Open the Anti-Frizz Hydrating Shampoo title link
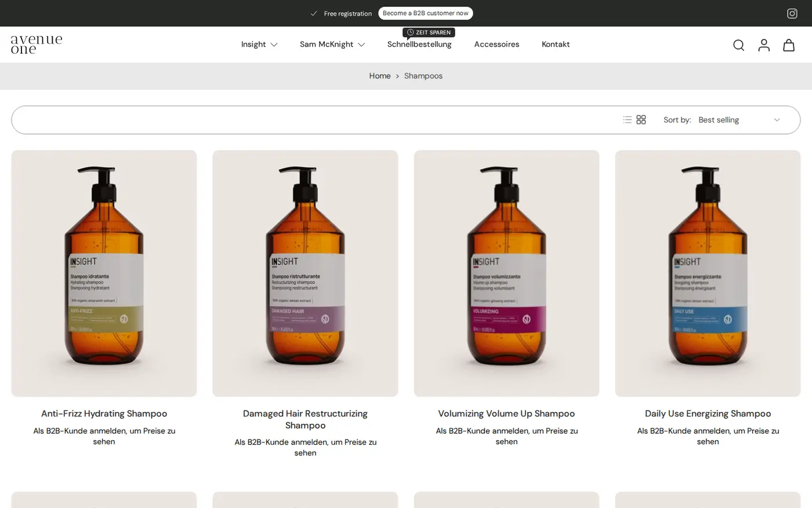 coord(104,414)
